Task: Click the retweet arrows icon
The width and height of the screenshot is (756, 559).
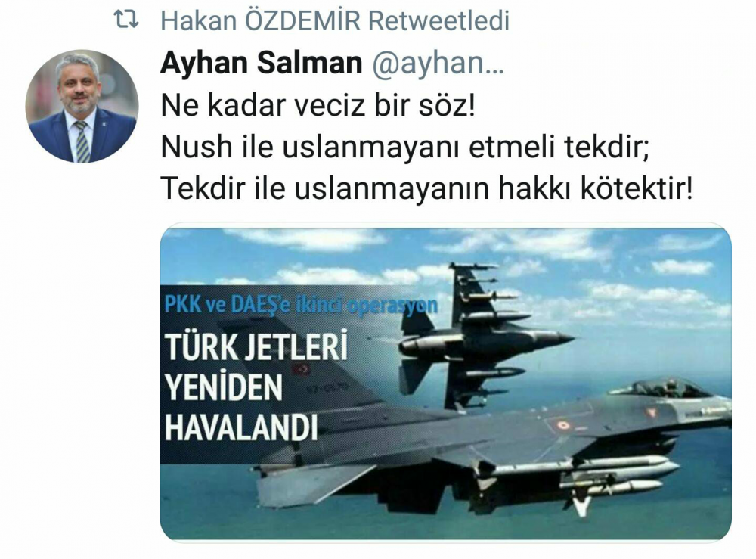Action: coord(125,20)
